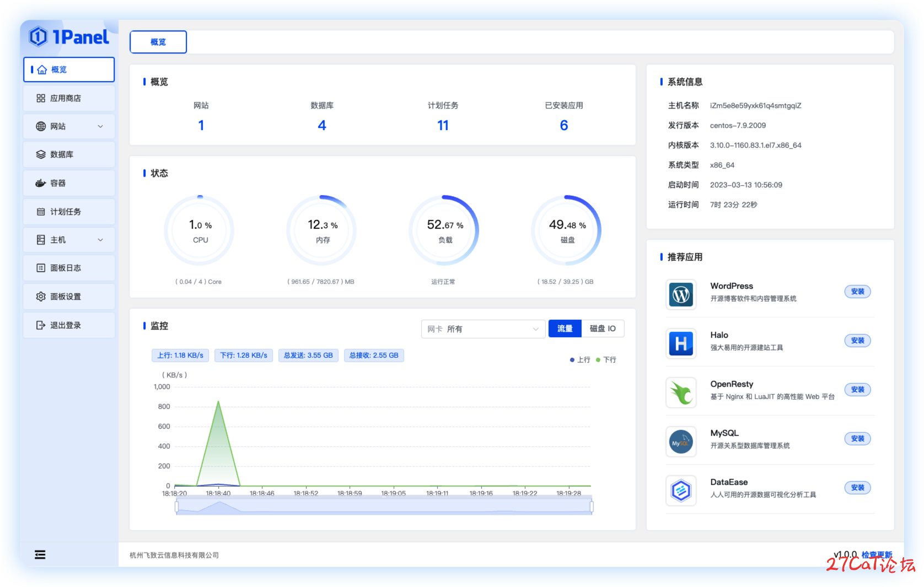
Task: Open the 网卡 所有 dropdown
Action: [x=484, y=329]
